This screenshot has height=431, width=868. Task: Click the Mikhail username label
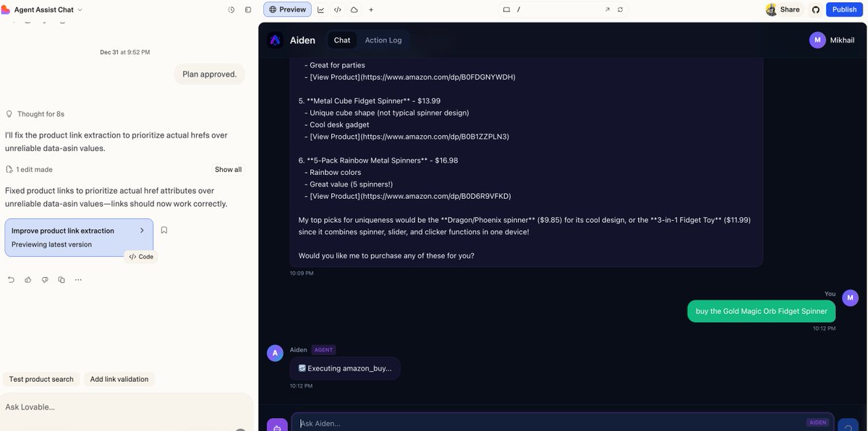(x=842, y=40)
